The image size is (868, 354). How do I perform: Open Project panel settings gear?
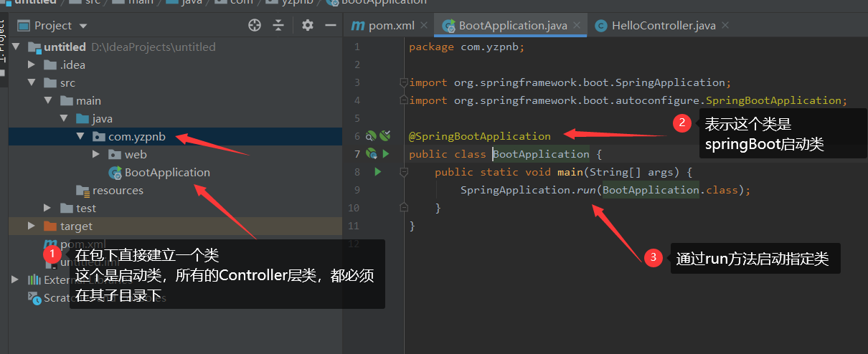tap(308, 25)
